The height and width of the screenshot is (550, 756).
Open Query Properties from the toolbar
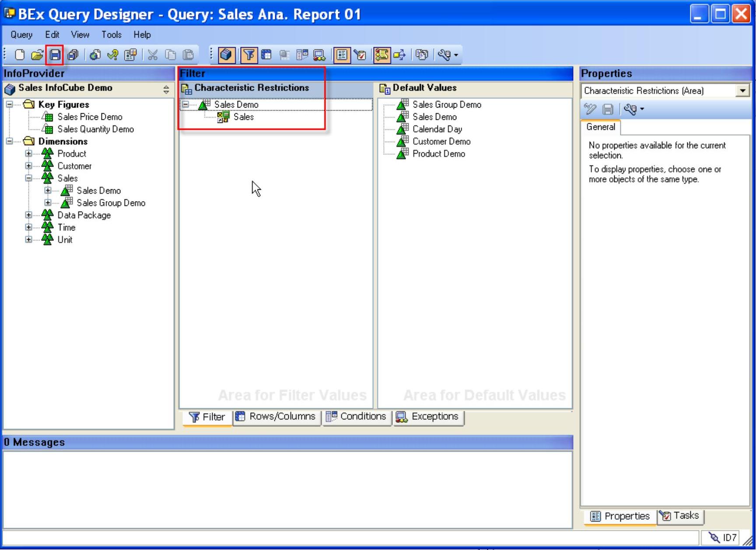(130, 55)
